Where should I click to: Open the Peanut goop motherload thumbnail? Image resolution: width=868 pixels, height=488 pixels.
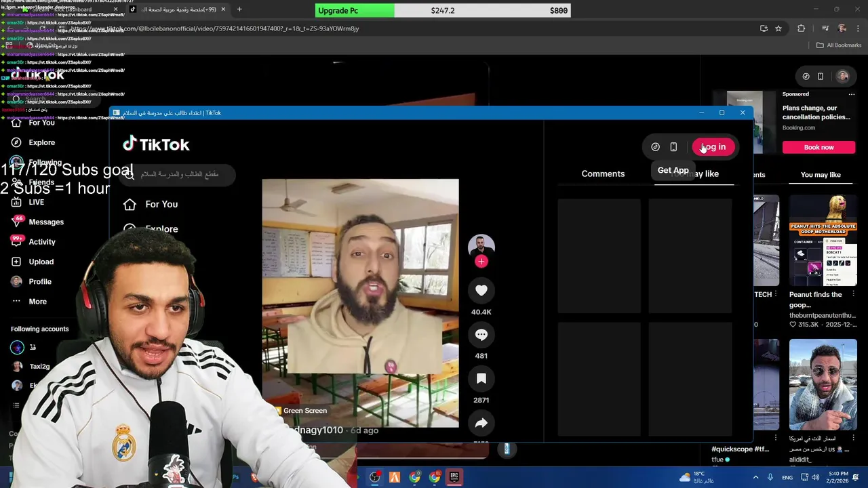[x=823, y=240]
